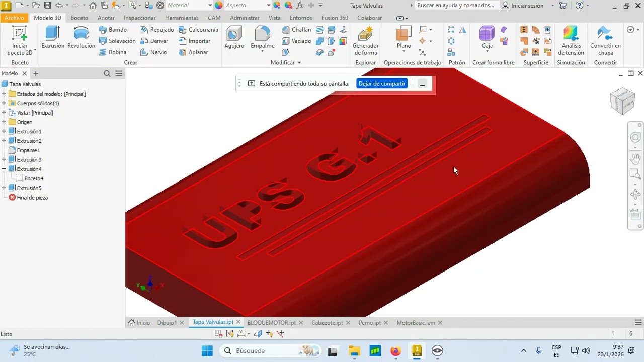Click Convertir en chapa
This screenshot has width=644, height=362.
click(605, 41)
